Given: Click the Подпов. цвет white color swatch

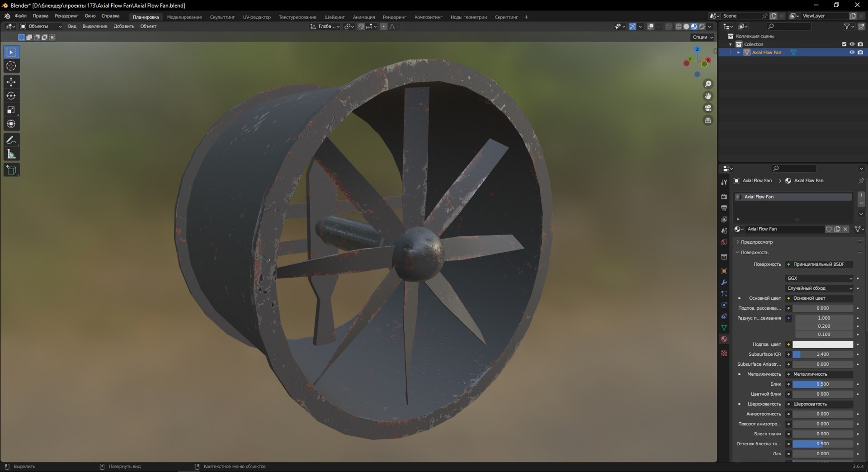Looking at the screenshot, I should tap(823, 345).
